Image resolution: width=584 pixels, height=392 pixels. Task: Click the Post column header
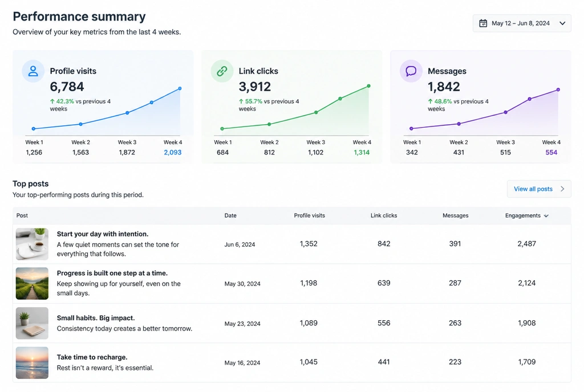pyautogui.click(x=22, y=216)
